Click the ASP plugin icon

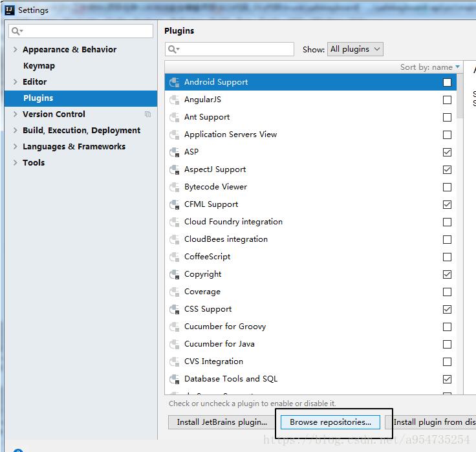pos(174,153)
